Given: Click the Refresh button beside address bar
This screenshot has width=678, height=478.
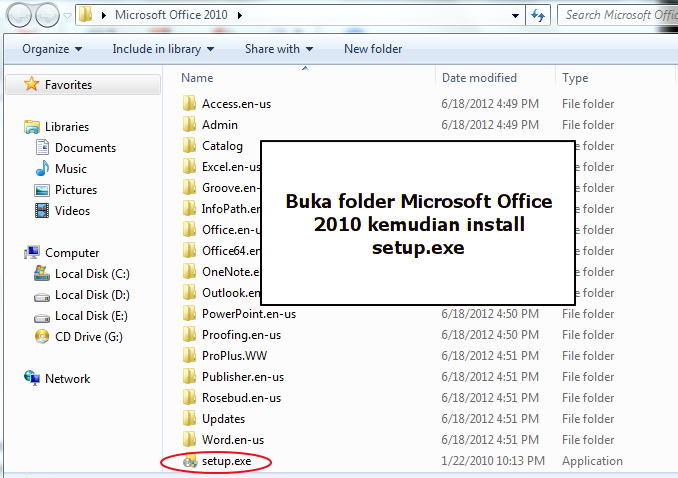Looking at the screenshot, I should tap(538, 16).
